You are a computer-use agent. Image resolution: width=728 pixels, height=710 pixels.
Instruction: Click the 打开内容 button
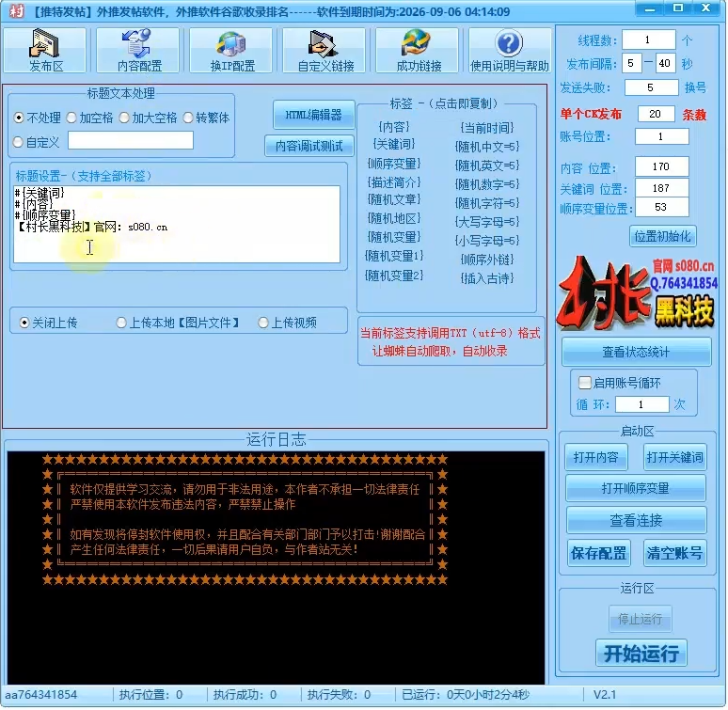coord(596,458)
